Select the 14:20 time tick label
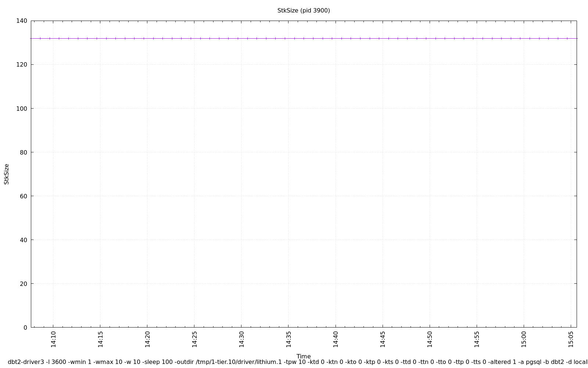The image size is (588, 368). [x=147, y=339]
